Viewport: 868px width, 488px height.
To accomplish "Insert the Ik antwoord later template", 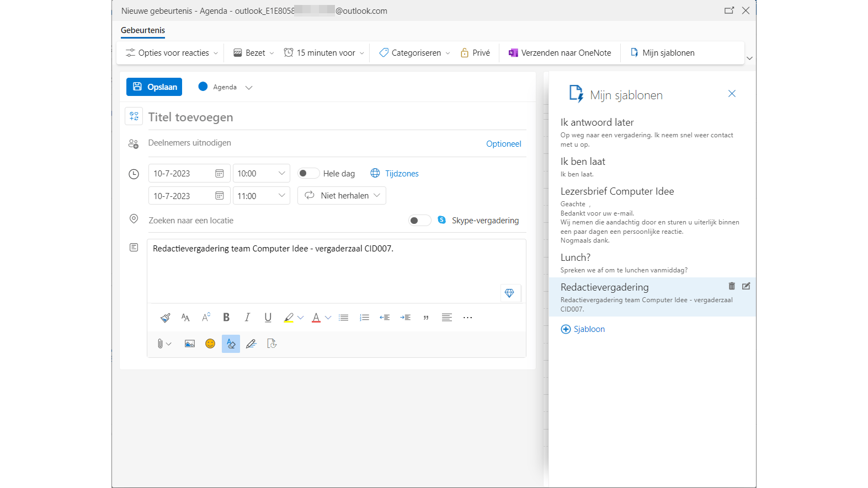I will pyautogui.click(x=652, y=132).
